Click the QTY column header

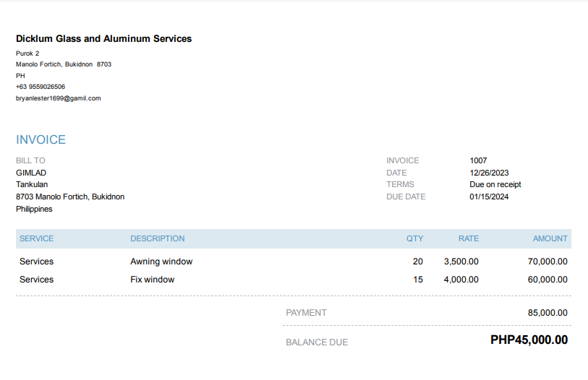(x=414, y=238)
